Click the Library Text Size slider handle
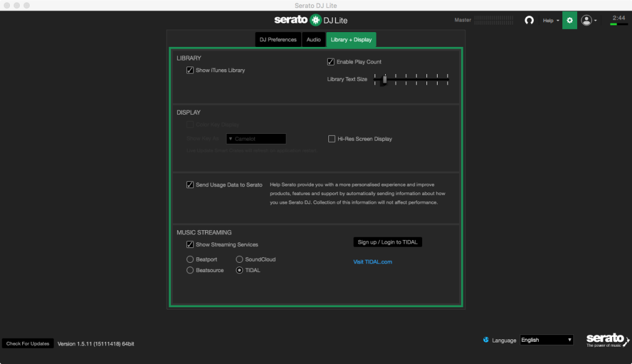The width and height of the screenshot is (632, 364). click(x=385, y=79)
